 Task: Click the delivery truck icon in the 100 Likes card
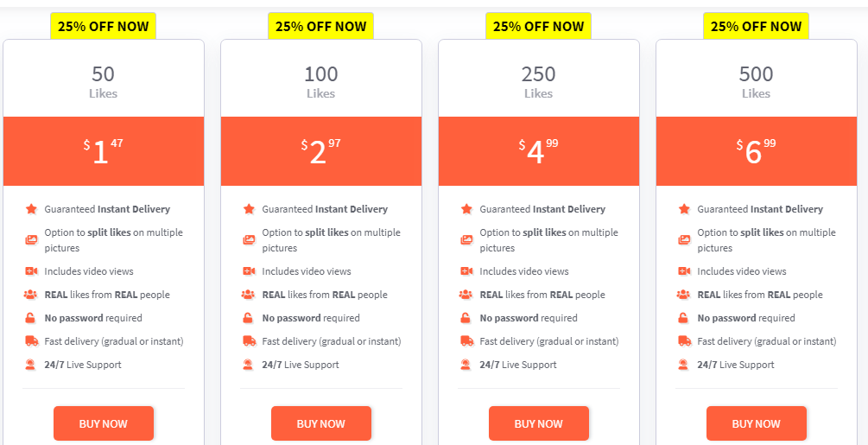pyautogui.click(x=249, y=341)
